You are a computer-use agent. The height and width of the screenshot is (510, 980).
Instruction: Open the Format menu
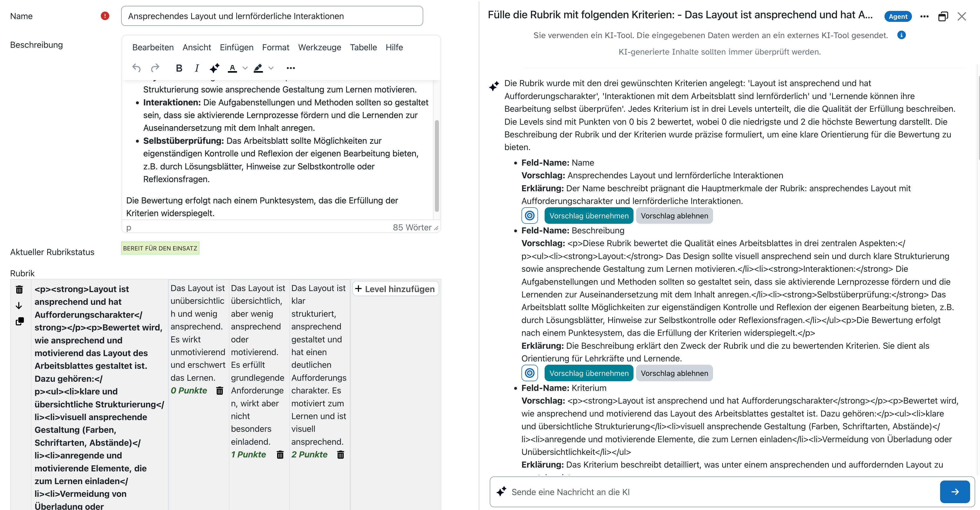click(276, 47)
